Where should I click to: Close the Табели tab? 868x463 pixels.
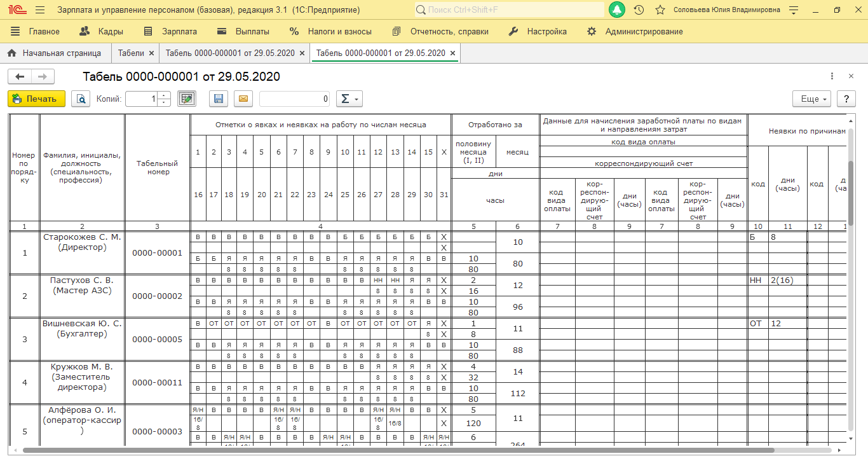(151, 53)
